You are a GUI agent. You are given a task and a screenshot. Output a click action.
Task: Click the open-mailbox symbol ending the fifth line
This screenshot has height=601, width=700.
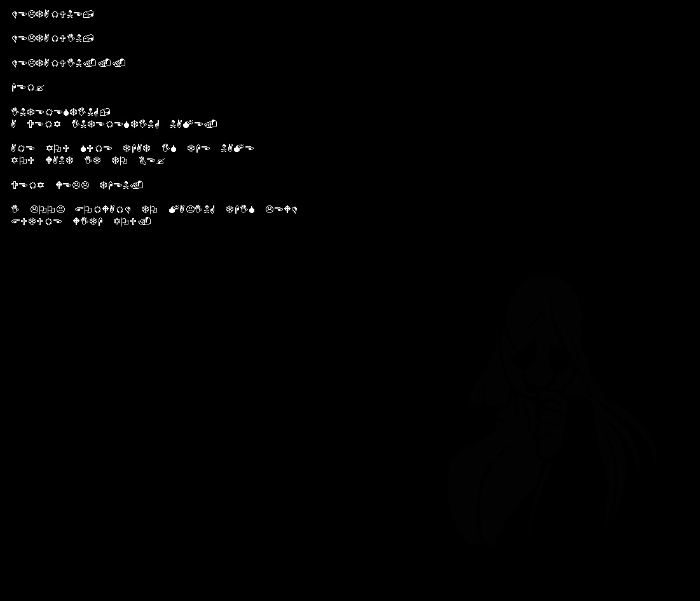[105, 112]
